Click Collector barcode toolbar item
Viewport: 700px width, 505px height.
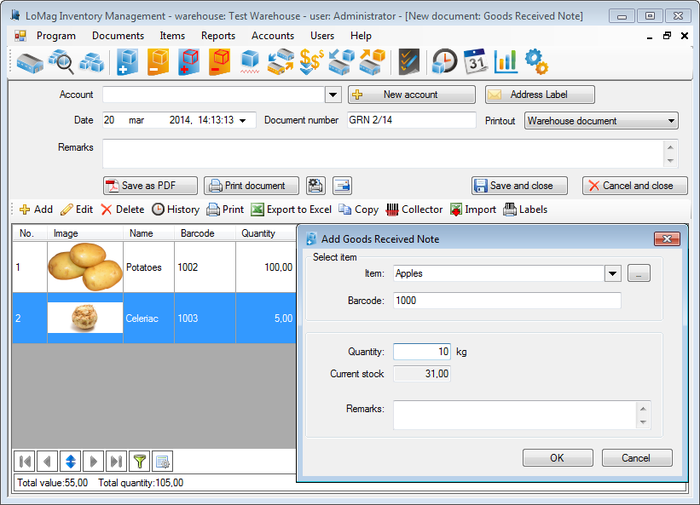[414, 209]
